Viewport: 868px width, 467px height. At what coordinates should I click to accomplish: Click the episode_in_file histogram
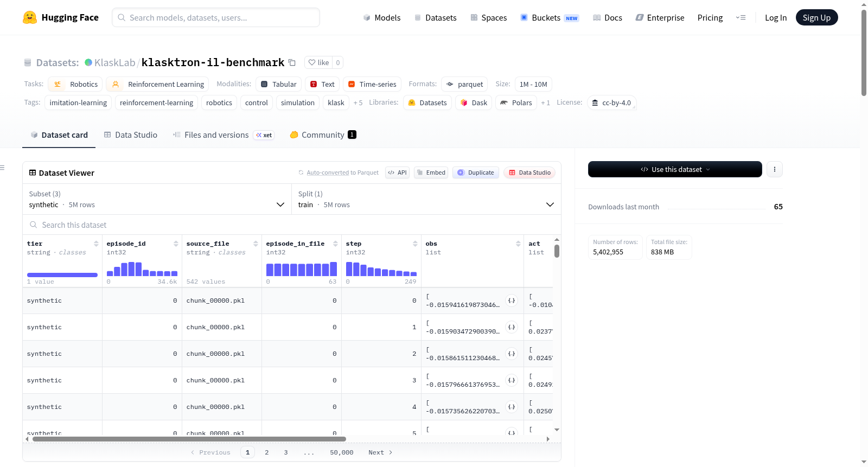pos(302,269)
